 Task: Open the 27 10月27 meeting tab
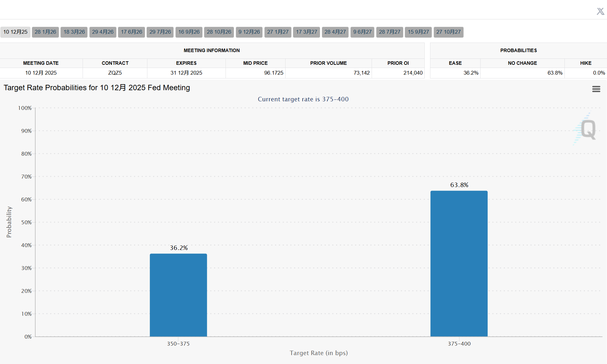[449, 32]
